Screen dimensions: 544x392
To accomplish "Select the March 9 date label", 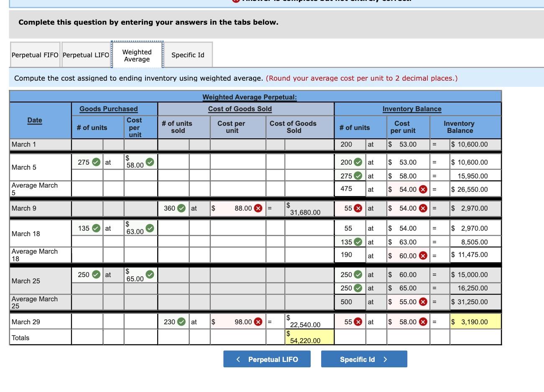I will point(24,208).
